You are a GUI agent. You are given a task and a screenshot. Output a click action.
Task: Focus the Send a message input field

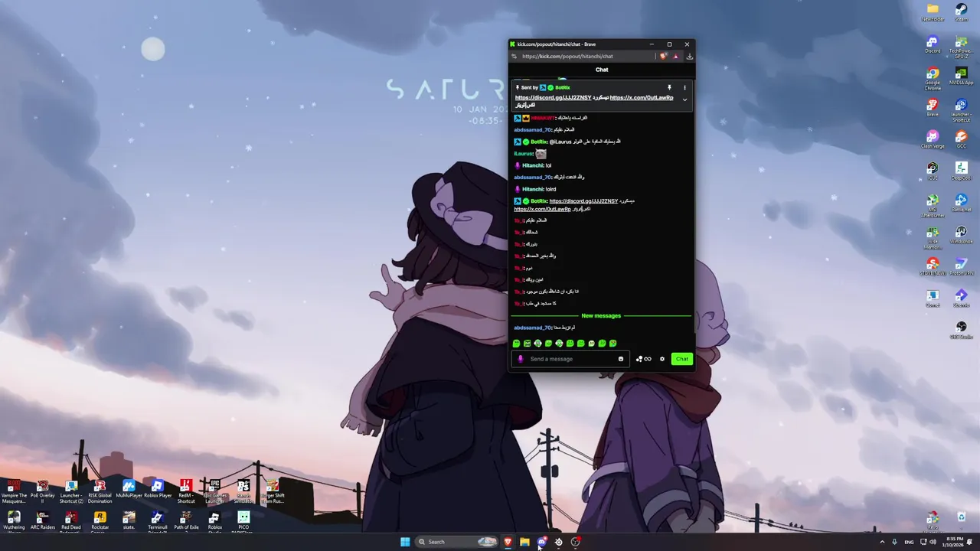click(x=572, y=359)
